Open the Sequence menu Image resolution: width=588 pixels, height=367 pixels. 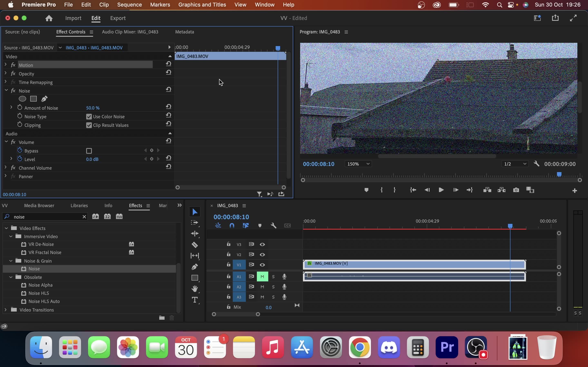pyautogui.click(x=129, y=5)
